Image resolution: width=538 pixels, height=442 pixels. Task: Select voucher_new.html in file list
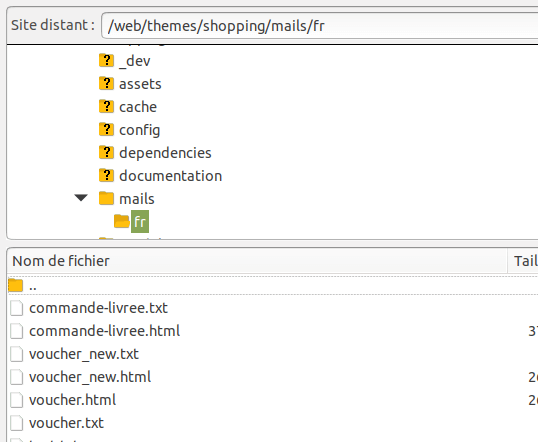point(90,377)
